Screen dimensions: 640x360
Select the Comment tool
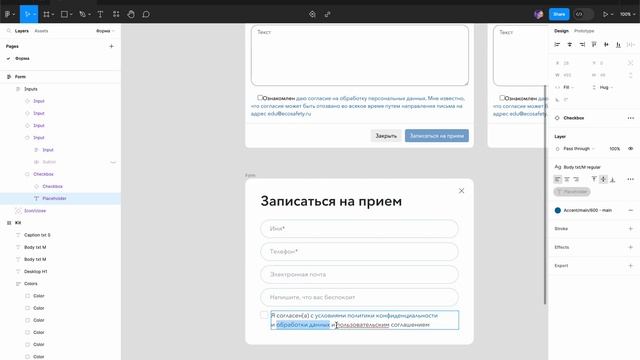[x=146, y=14]
